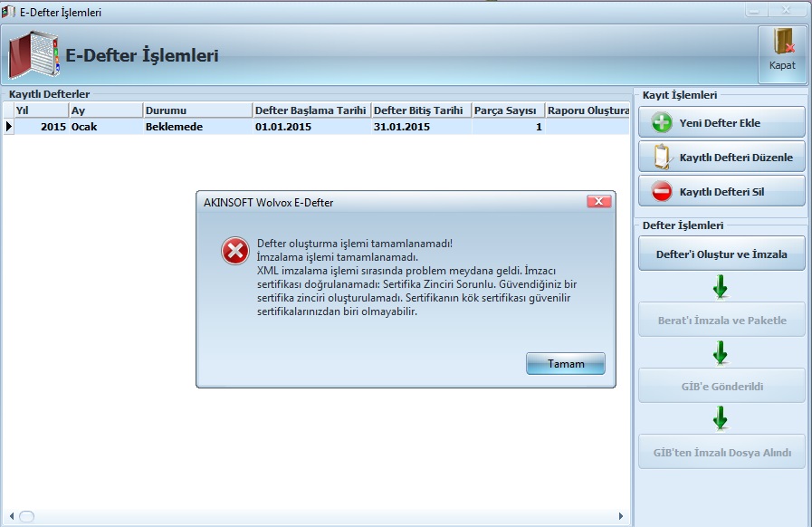Click the clipboard icon of Kayıtlı Defteri Düzenle
The image size is (812, 527).
point(663,157)
